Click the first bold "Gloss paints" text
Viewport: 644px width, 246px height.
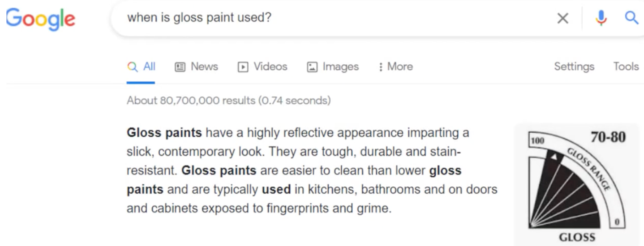(x=164, y=133)
